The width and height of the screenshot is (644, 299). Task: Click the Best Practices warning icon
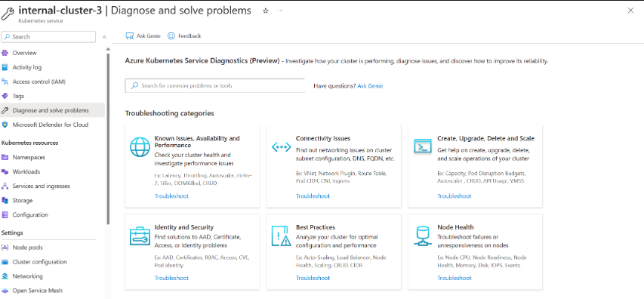click(x=282, y=236)
